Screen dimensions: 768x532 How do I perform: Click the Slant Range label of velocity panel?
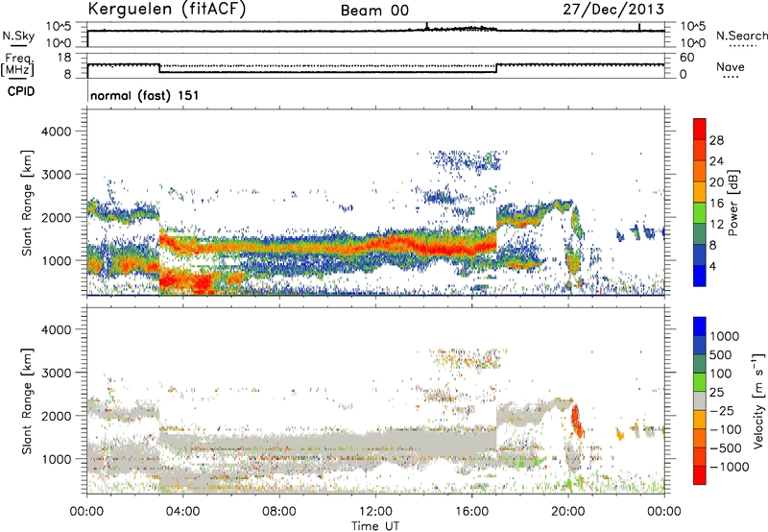[27, 400]
